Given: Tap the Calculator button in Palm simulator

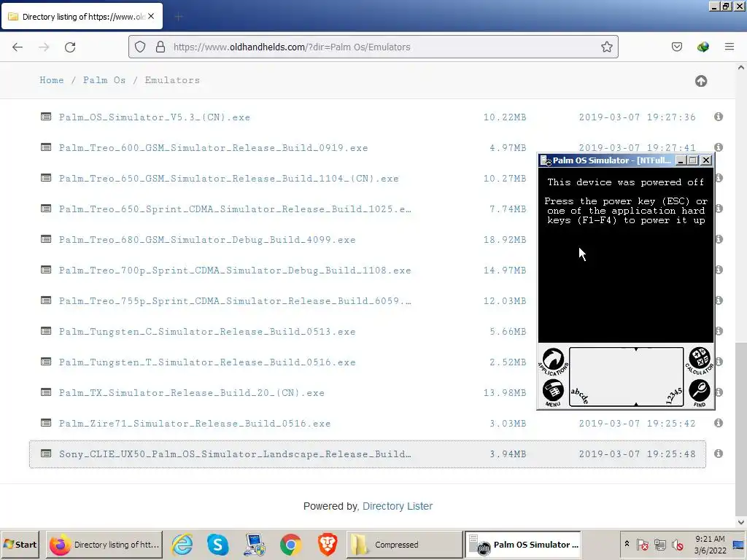Looking at the screenshot, I should (x=700, y=361).
